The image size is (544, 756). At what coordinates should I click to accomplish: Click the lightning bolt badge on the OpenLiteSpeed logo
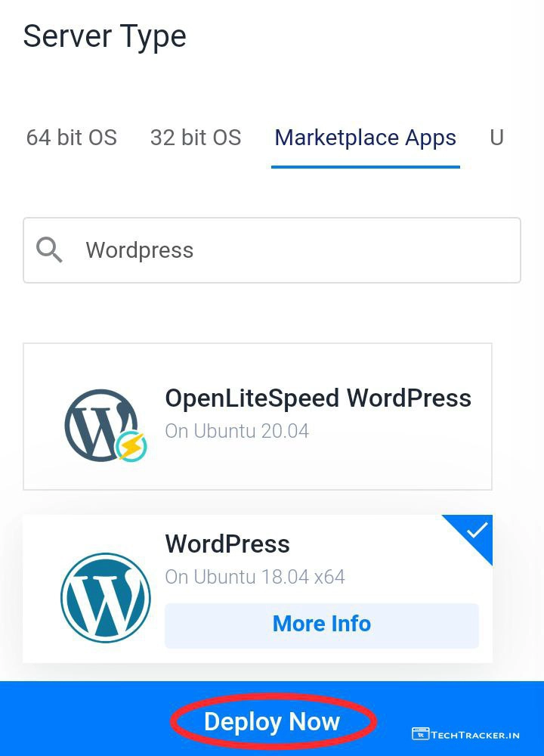tap(131, 447)
